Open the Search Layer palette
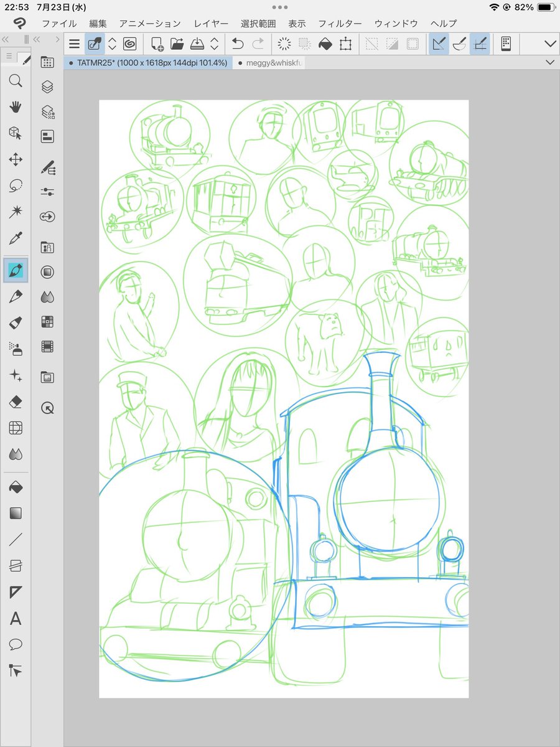Image resolution: width=560 pixels, height=747 pixels. coord(47,112)
